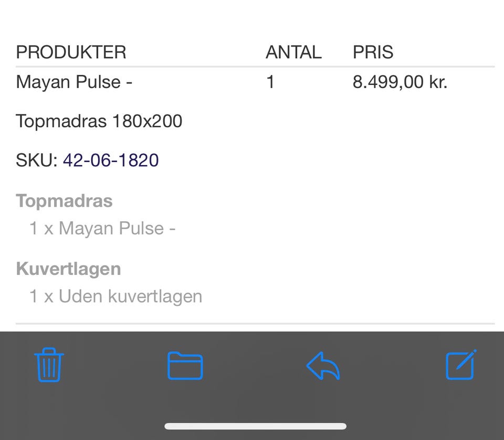Viewport: 504px width, 440px height.
Task: Select the PRODUKTER column header
Action: (71, 52)
